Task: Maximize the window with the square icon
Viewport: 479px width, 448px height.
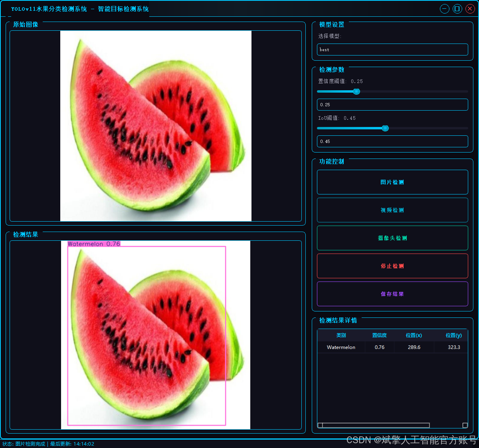Action: coord(457,9)
